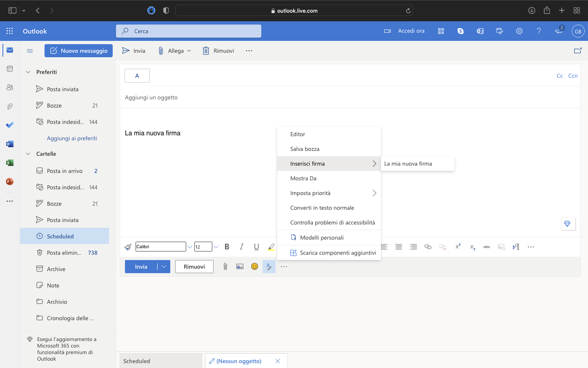Image resolution: width=588 pixels, height=368 pixels.
Task: Open the To Do checkmark app
Action: (x=10, y=125)
